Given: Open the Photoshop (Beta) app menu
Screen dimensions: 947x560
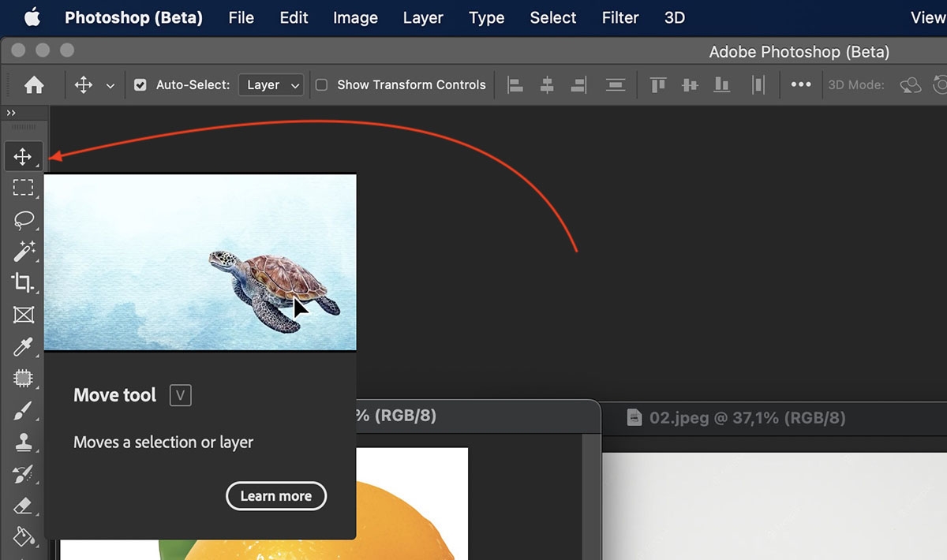Looking at the screenshot, I should [133, 17].
